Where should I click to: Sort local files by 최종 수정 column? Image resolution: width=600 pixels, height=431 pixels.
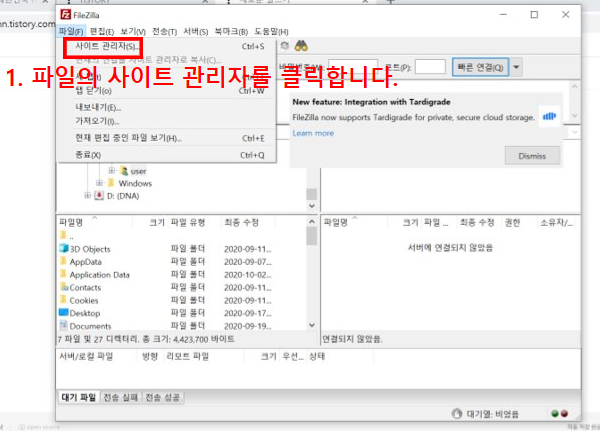pos(248,222)
